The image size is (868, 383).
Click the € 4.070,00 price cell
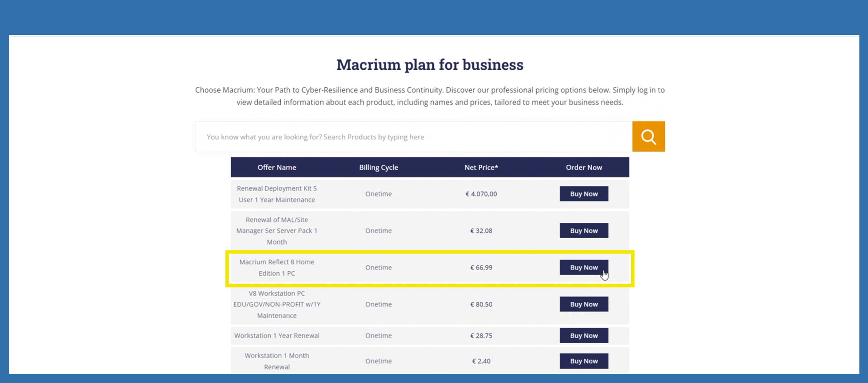pyautogui.click(x=481, y=194)
